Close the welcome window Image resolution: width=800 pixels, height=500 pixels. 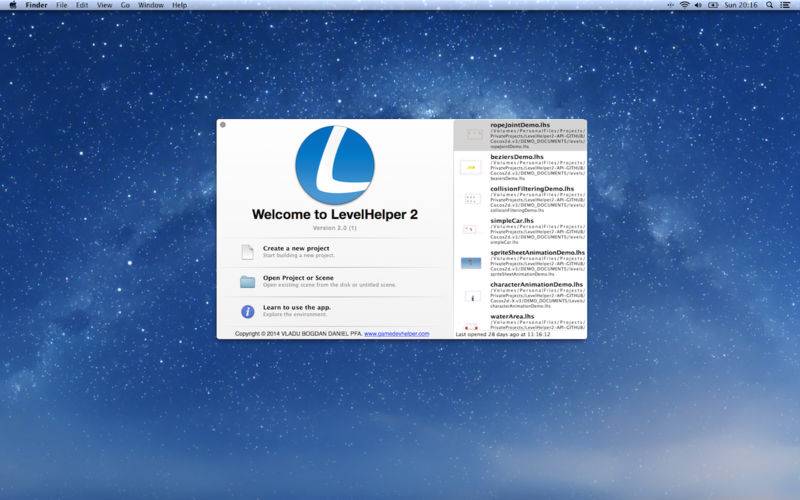pos(222,124)
